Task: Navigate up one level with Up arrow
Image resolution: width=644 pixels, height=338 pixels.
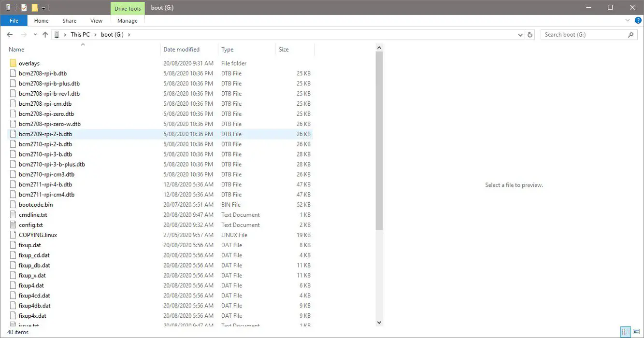Action: 45,35
